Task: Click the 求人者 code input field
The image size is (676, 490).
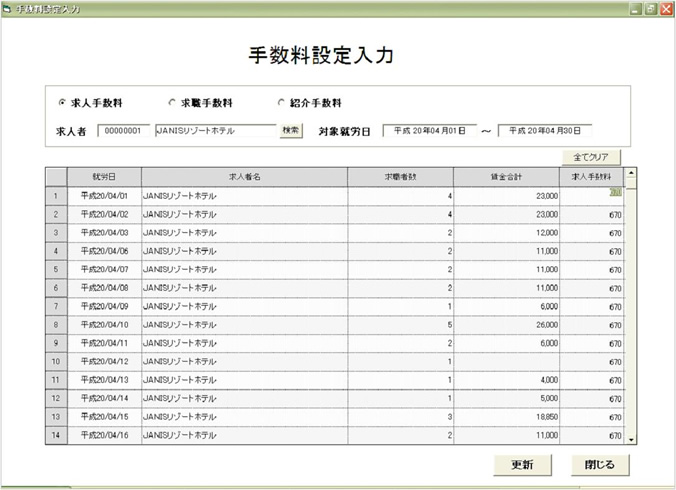Action: pyautogui.click(x=125, y=131)
